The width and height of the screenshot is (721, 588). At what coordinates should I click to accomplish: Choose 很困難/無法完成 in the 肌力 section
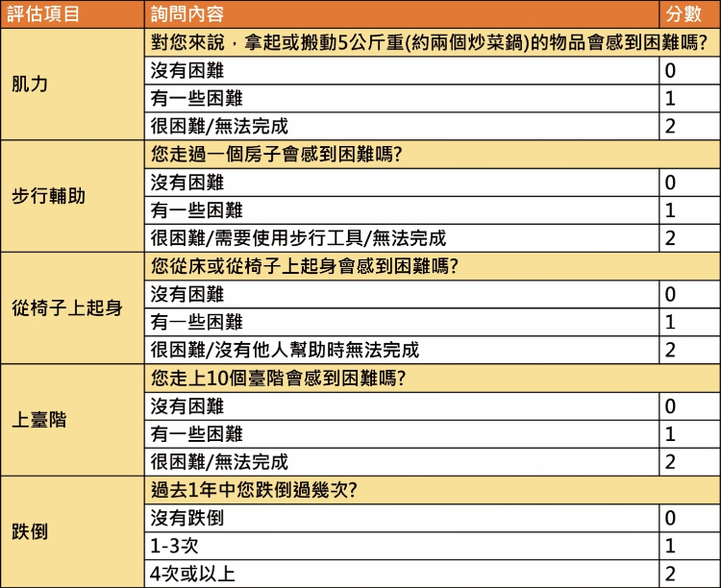402,127
